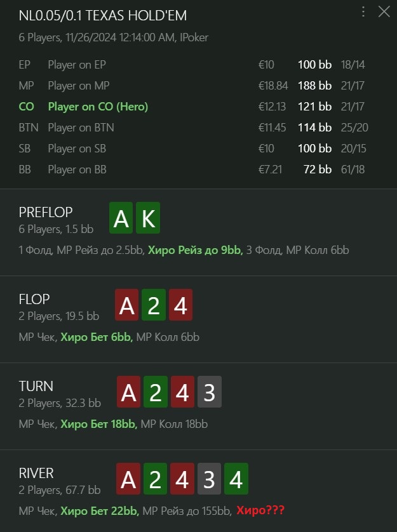Viewport: 397px width, 532px height.
Task: Click the final green 4 river card
Action: 236,479
